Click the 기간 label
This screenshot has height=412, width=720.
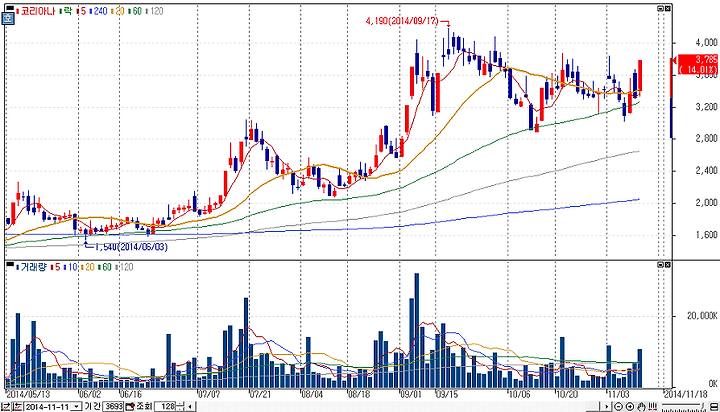[92, 406]
